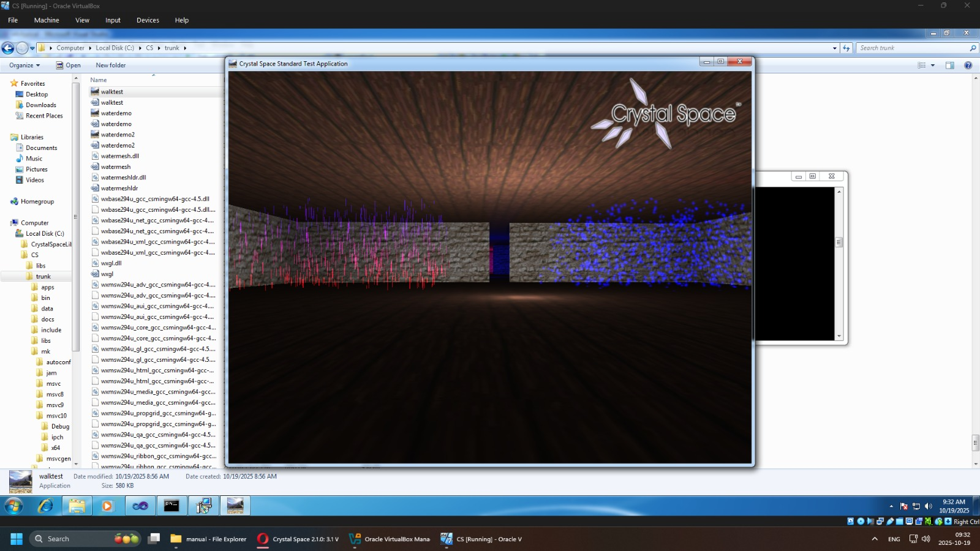This screenshot has width=980, height=551.
Task: Open the Command Prompt taskbar icon
Action: click(x=171, y=506)
